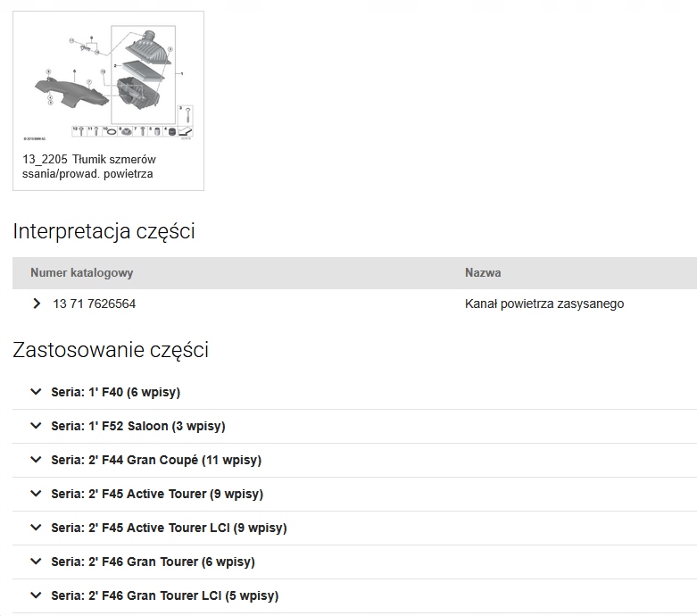
Task: Click the chevron beside 13 71 7626564
Action: point(37,304)
